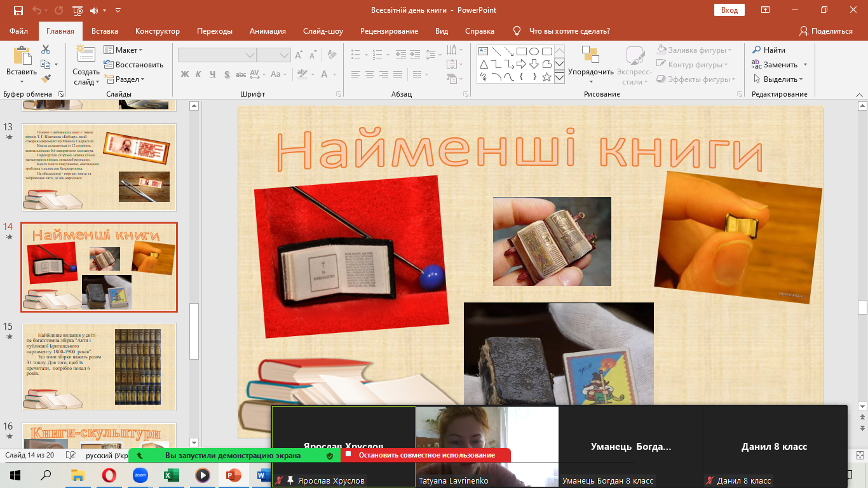Open File Explorer from the taskbar
This screenshot has height=488, width=868.
pos(78,475)
